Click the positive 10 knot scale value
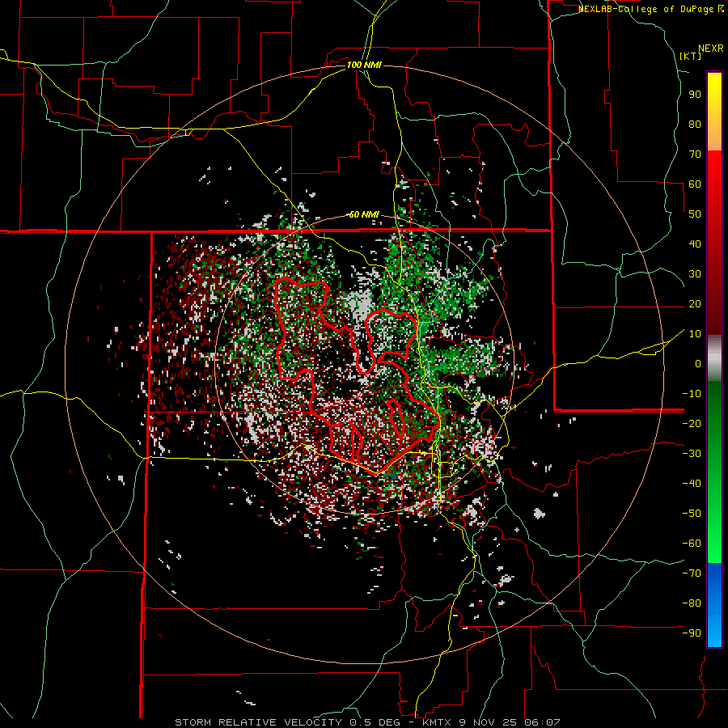The width and height of the screenshot is (728, 728). pyautogui.click(x=695, y=334)
